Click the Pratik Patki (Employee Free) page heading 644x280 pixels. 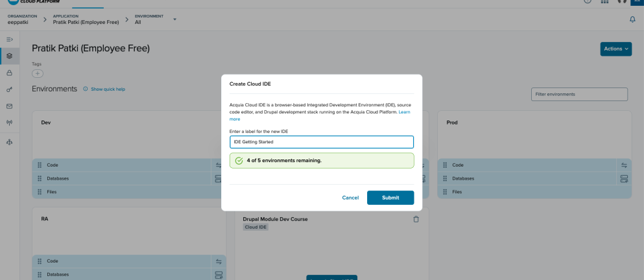[x=91, y=49]
